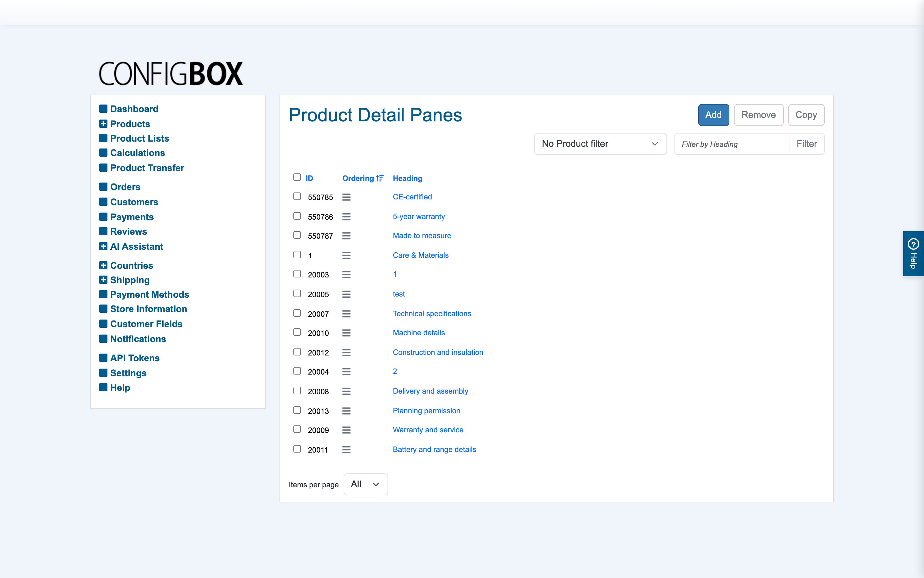Click the drag handle for row 550785

346,197
